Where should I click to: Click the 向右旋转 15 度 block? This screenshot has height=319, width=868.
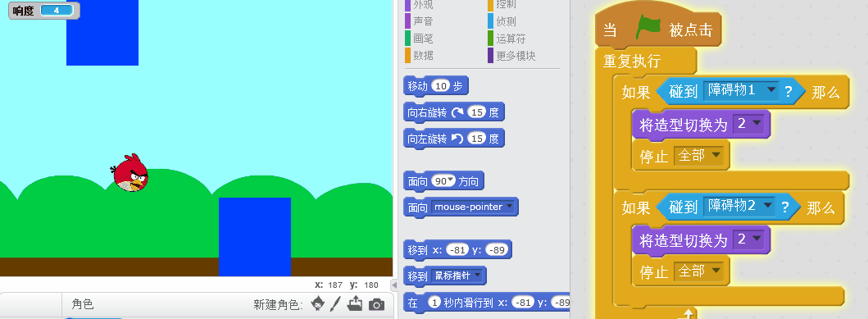pos(454,112)
